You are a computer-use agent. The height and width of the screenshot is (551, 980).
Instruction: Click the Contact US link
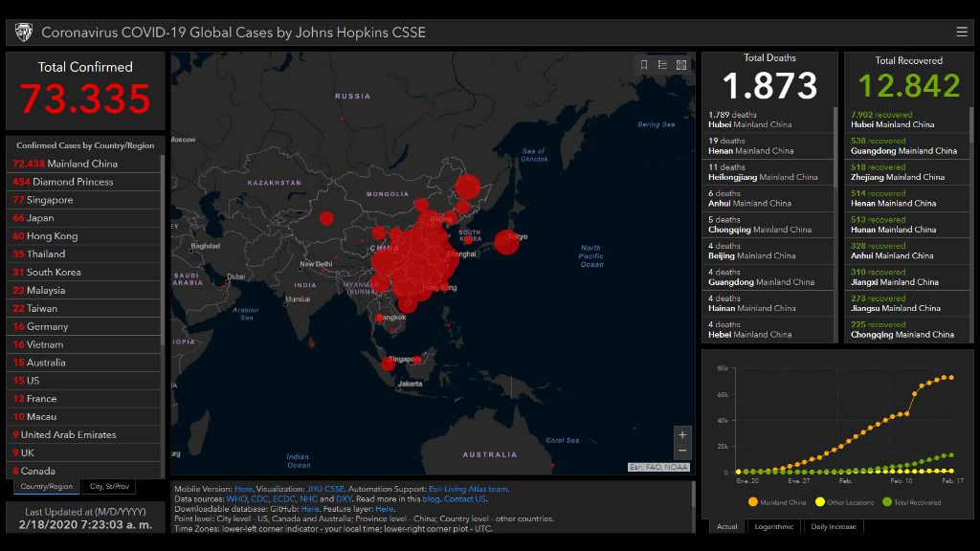[464, 498]
